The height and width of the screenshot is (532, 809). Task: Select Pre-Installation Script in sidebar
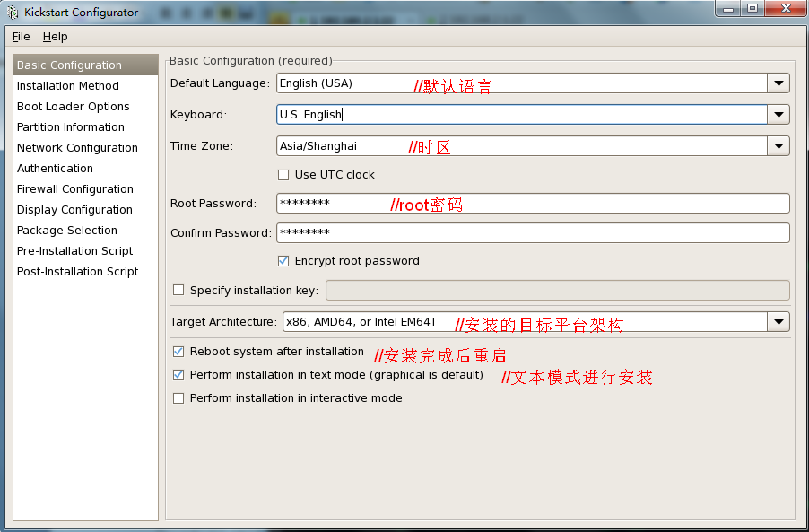pyautogui.click(x=85, y=251)
